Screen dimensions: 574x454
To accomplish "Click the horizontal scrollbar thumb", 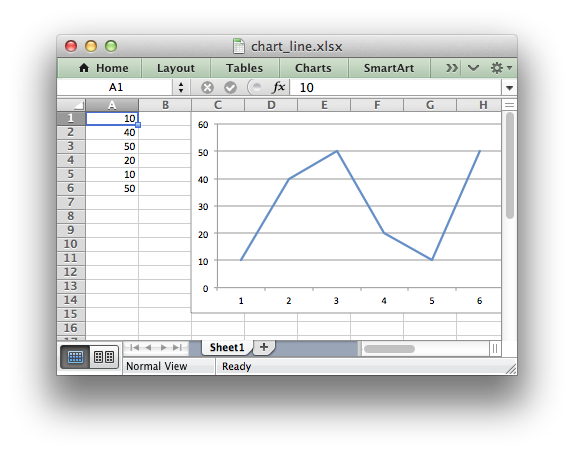I will (x=390, y=349).
